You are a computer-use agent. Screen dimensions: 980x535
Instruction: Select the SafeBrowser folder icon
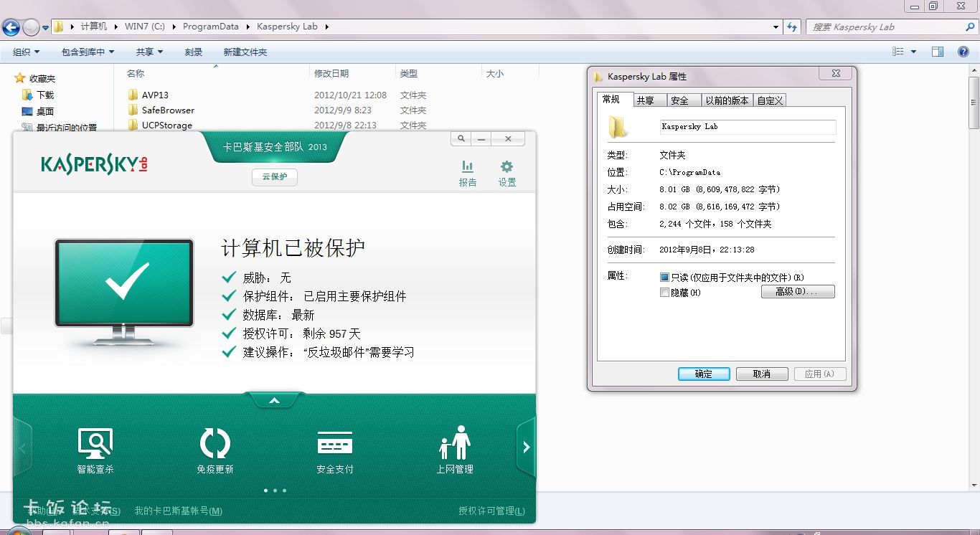tap(133, 110)
